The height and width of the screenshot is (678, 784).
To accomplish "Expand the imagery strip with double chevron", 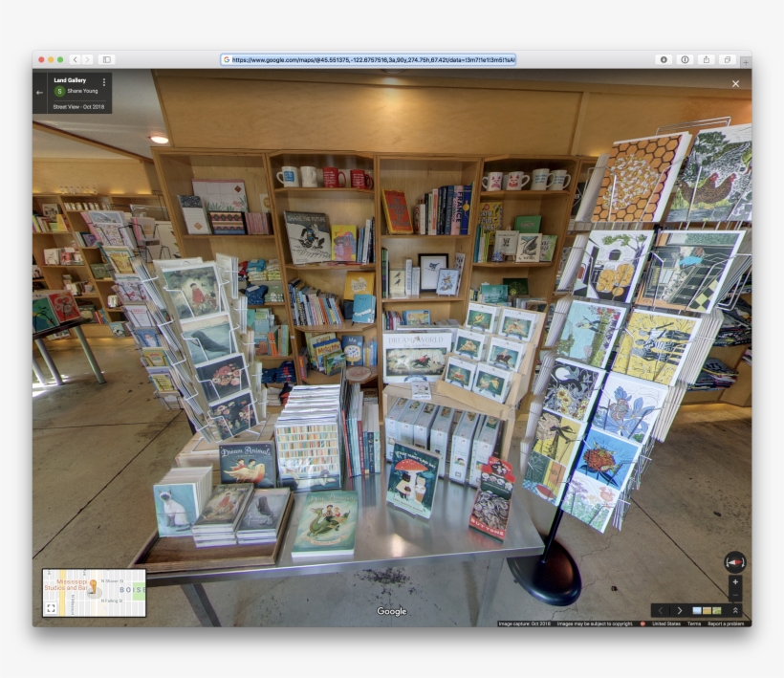I will pos(735,610).
